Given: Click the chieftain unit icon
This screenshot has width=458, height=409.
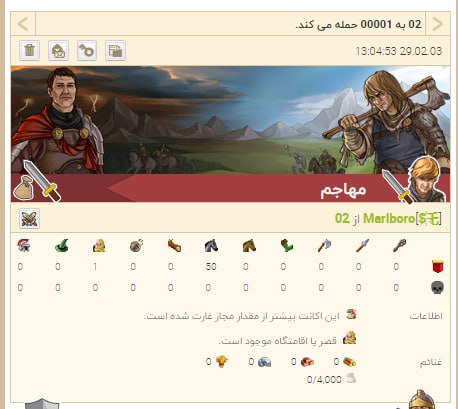Looking at the screenshot, I should (x=99, y=246).
